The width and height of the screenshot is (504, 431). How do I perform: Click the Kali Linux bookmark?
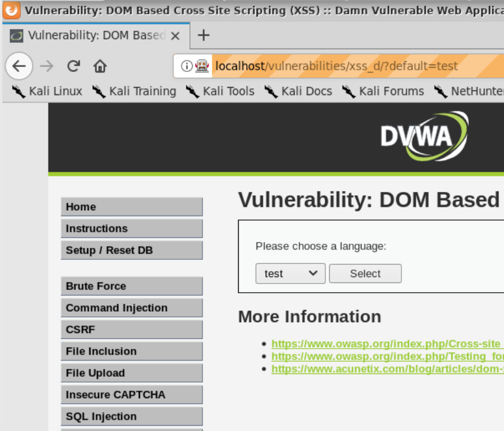tap(48, 91)
